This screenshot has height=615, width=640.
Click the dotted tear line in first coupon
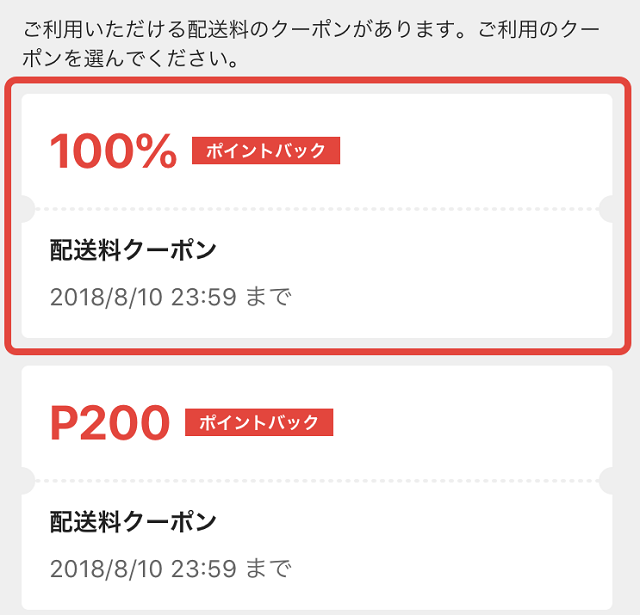coord(317,209)
